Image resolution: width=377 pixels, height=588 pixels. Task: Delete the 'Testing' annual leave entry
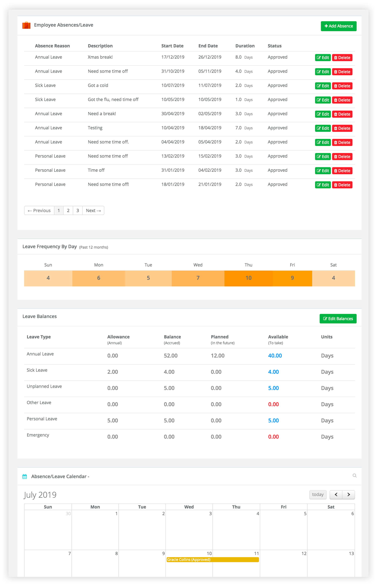pos(342,128)
